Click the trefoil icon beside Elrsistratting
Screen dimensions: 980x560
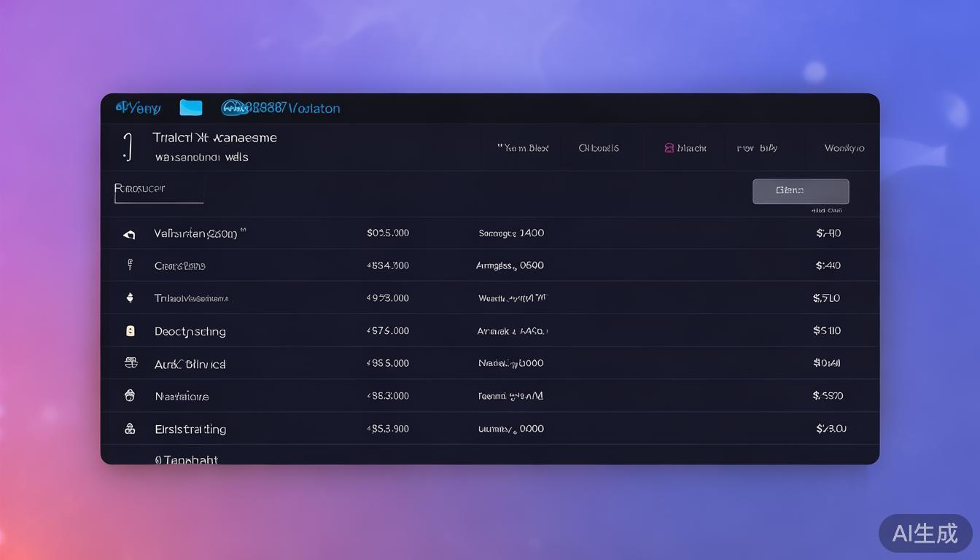(130, 429)
